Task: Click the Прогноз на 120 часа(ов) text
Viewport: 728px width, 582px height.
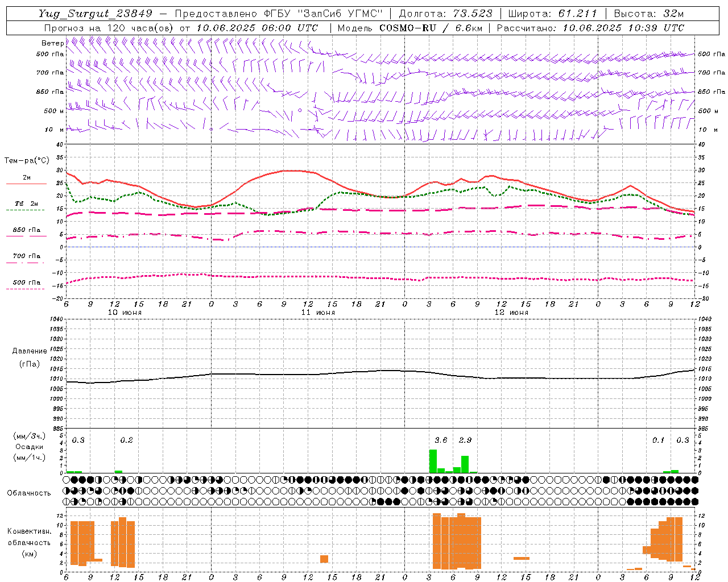Action: tap(109, 28)
